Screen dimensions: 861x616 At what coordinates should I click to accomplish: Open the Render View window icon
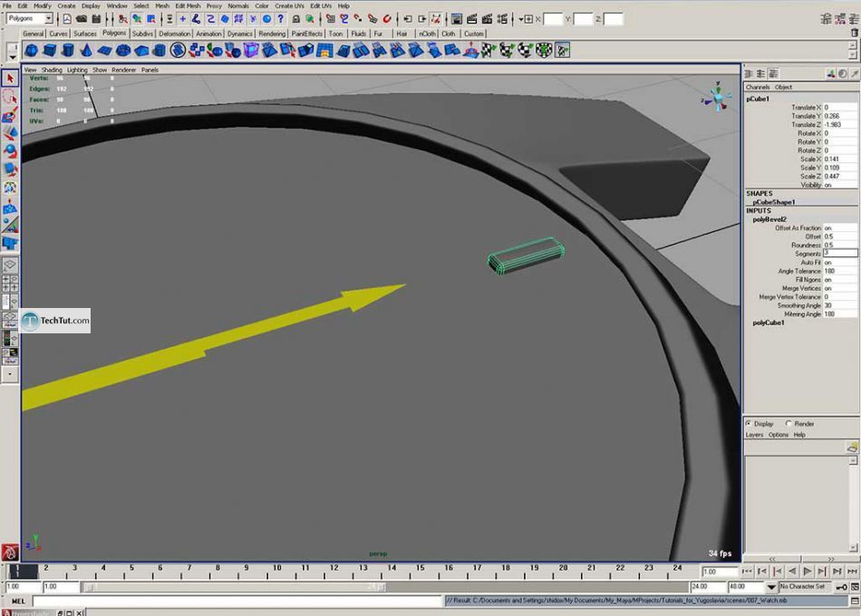[x=456, y=19]
